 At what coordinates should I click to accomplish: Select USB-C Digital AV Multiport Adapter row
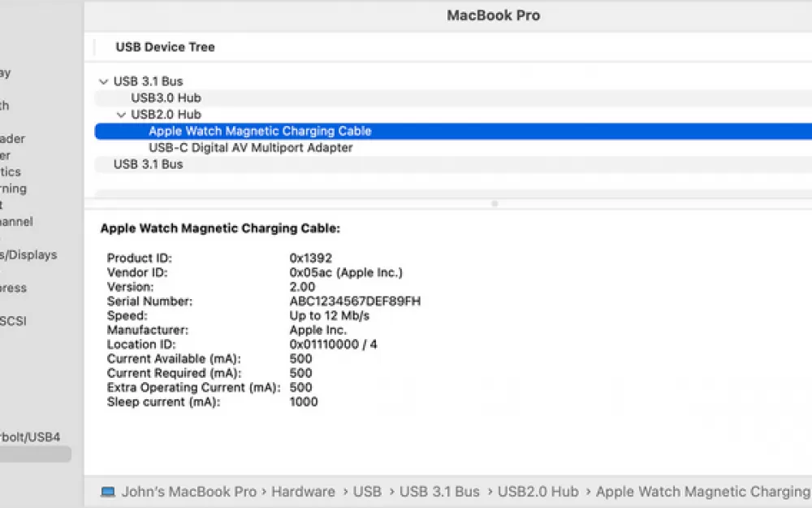tap(453, 148)
